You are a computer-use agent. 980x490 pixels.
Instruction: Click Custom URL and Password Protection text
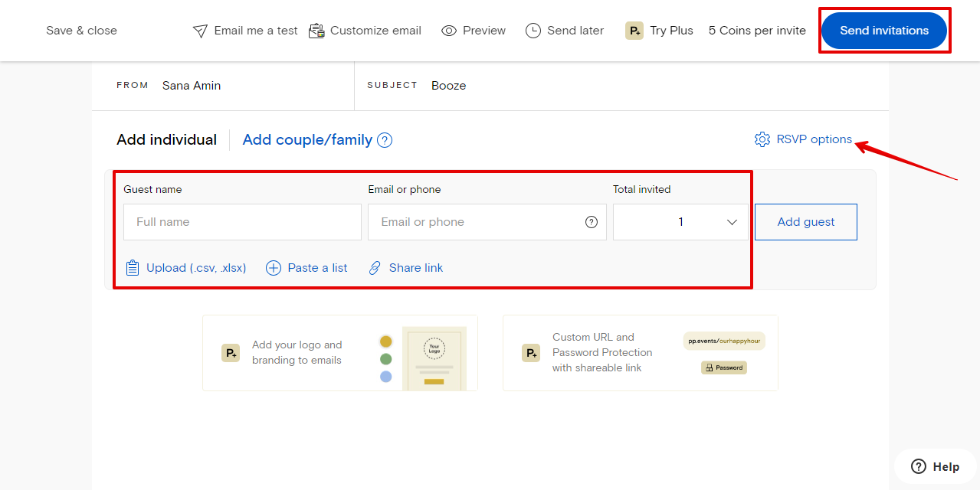pyautogui.click(x=602, y=353)
